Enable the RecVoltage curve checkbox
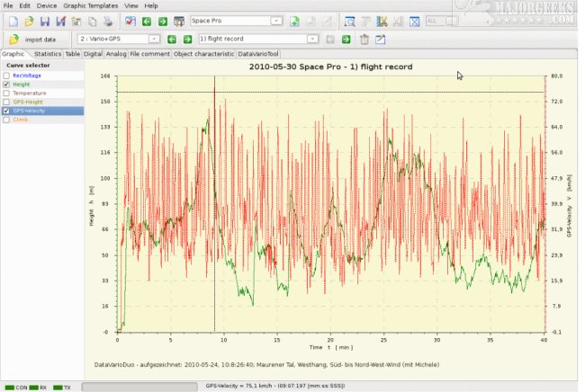The image size is (585, 392). [7, 76]
